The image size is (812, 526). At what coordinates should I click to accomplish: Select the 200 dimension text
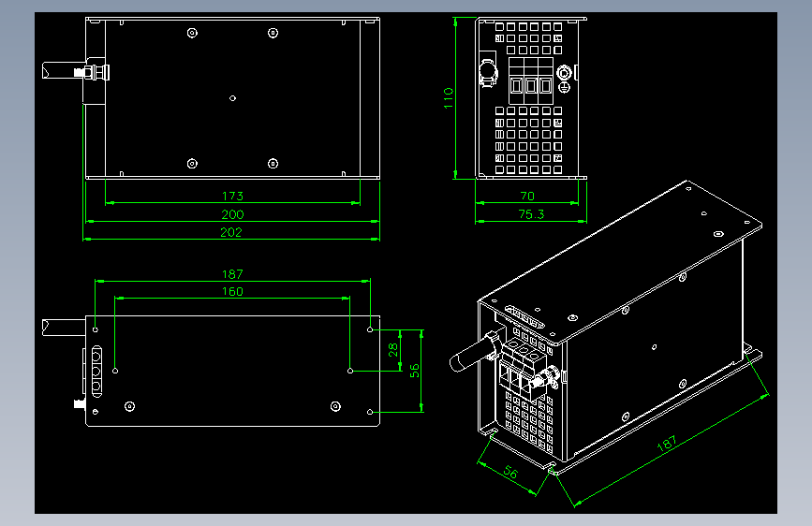[x=232, y=214]
